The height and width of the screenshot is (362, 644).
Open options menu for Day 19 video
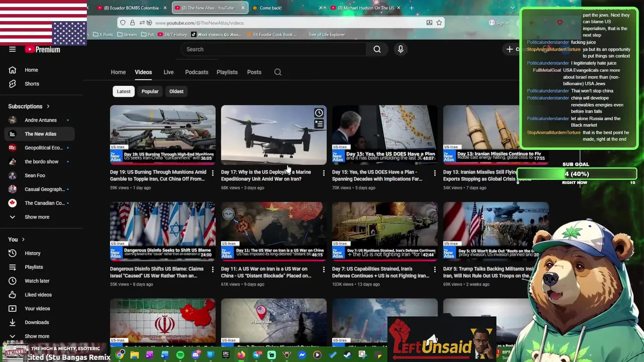(x=212, y=173)
